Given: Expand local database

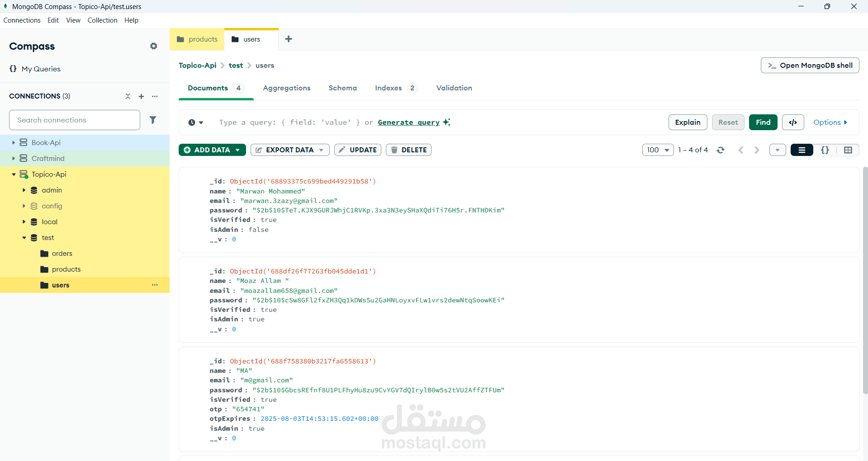Looking at the screenshot, I should point(24,222).
